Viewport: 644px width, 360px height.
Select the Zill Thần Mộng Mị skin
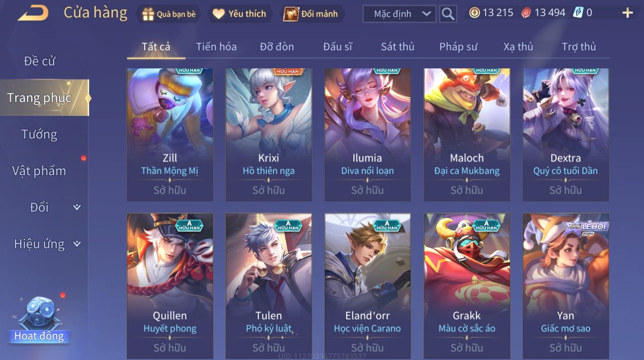pos(170,135)
